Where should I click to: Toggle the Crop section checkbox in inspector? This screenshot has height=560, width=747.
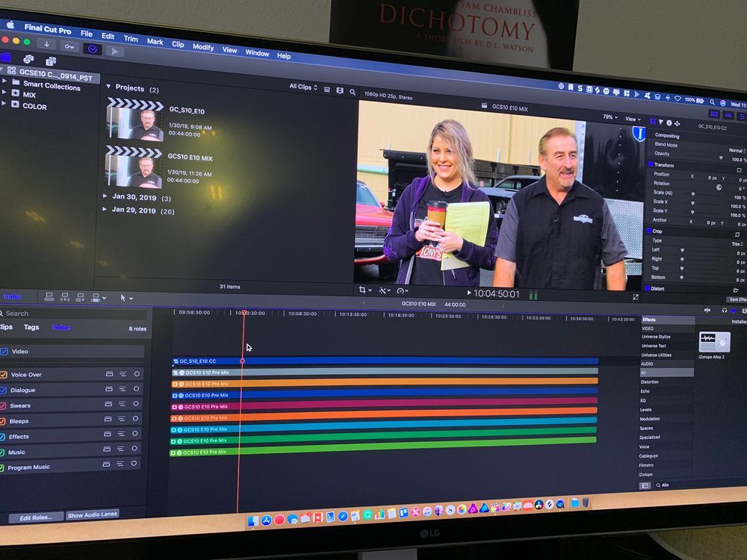click(x=649, y=231)
